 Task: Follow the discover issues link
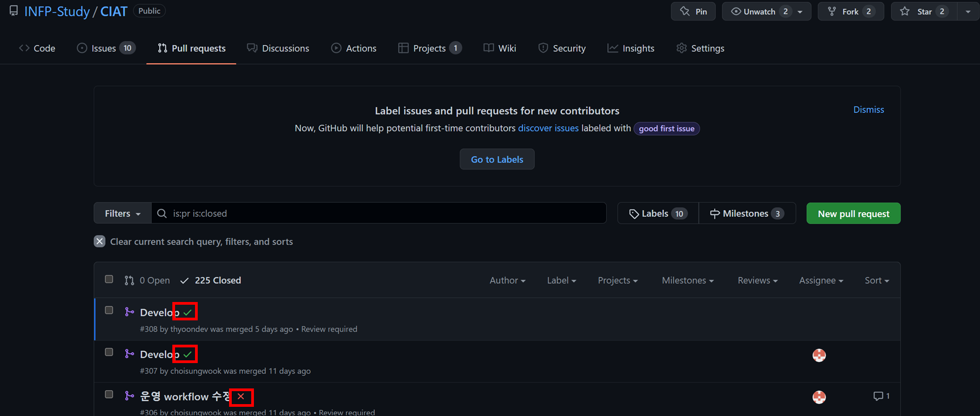click(x=548, y=128)
